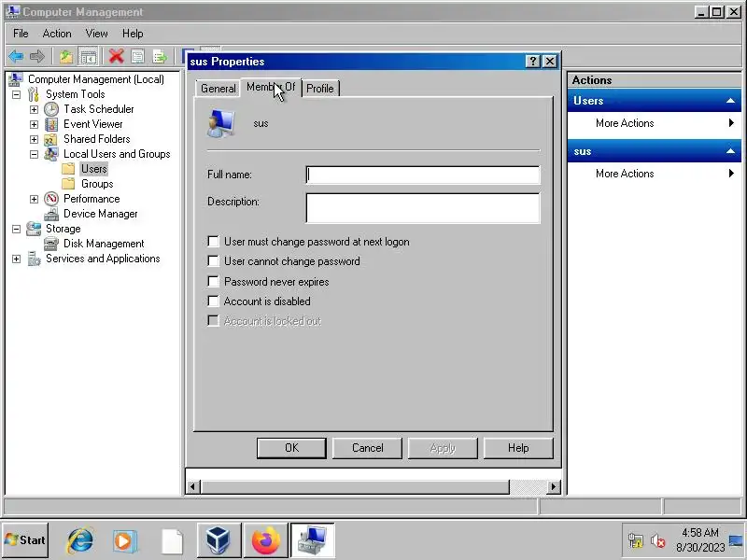Click the muted volume tray icon
Screen dimensions: 747x560
coord(658,540)
